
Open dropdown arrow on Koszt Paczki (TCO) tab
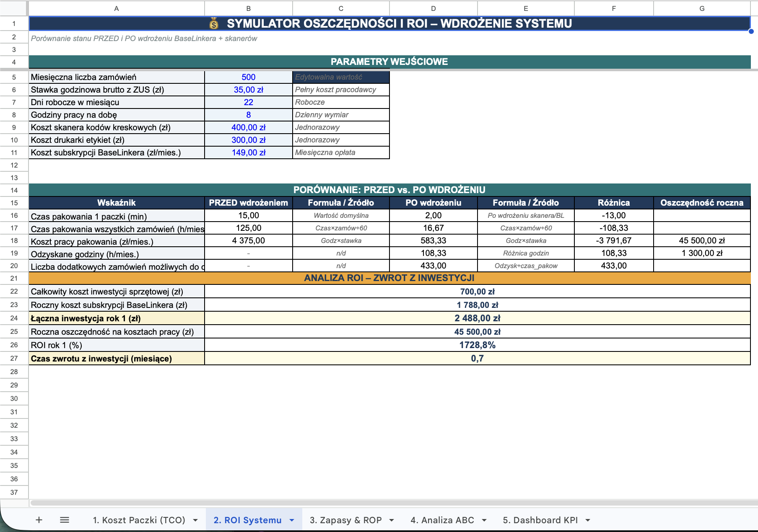(195, 520)
